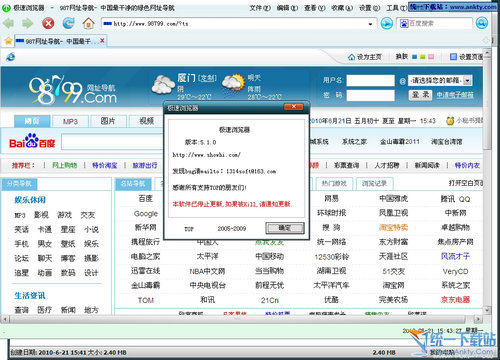500x360 pixels.
Task: Open the 金山毒霸2011 link
Action: pos(400,142)
